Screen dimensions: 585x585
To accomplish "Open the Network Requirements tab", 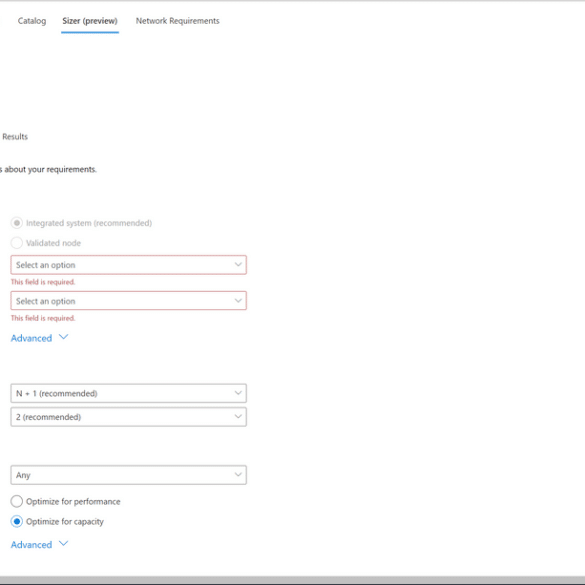I will coord(178,21).
